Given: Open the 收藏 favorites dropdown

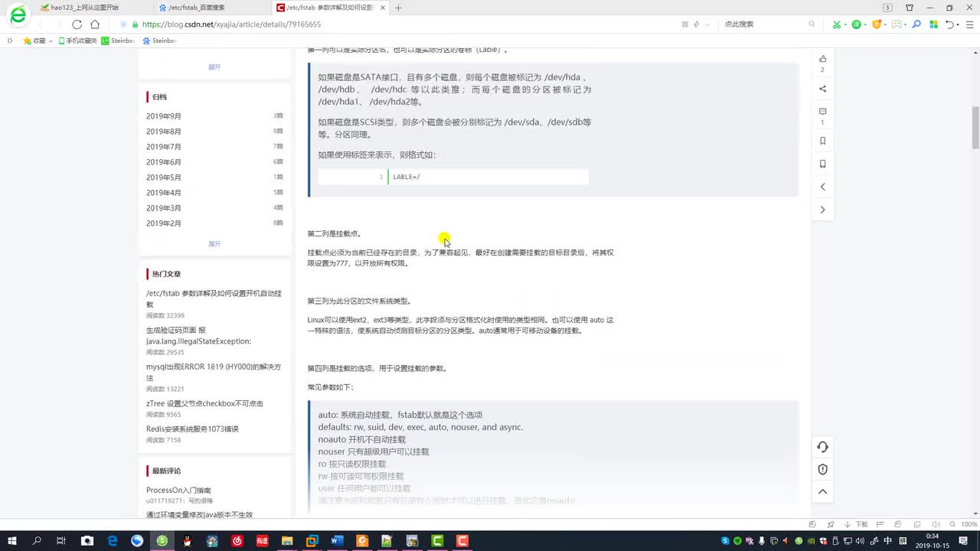Looking at the screenshot, I should (38, 41).
